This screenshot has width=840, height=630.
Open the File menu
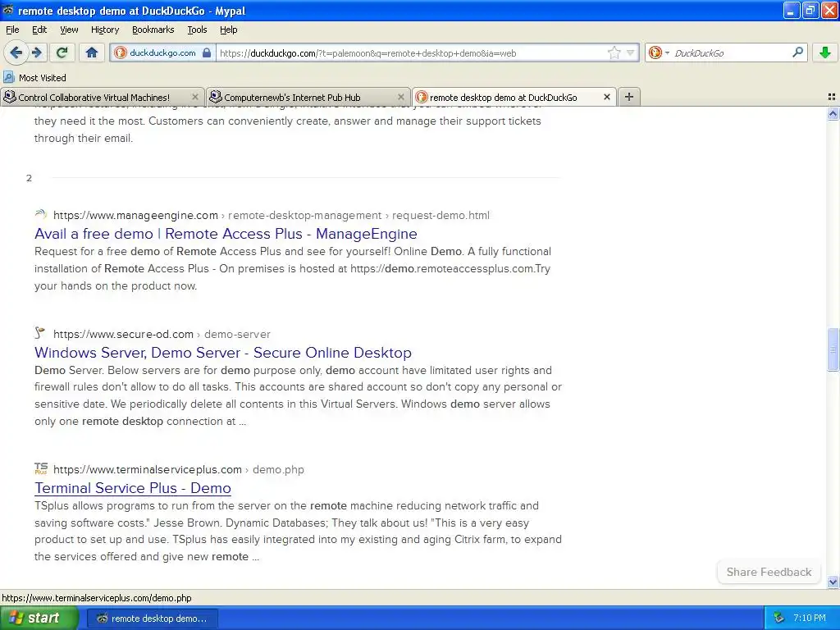(12, 30)
